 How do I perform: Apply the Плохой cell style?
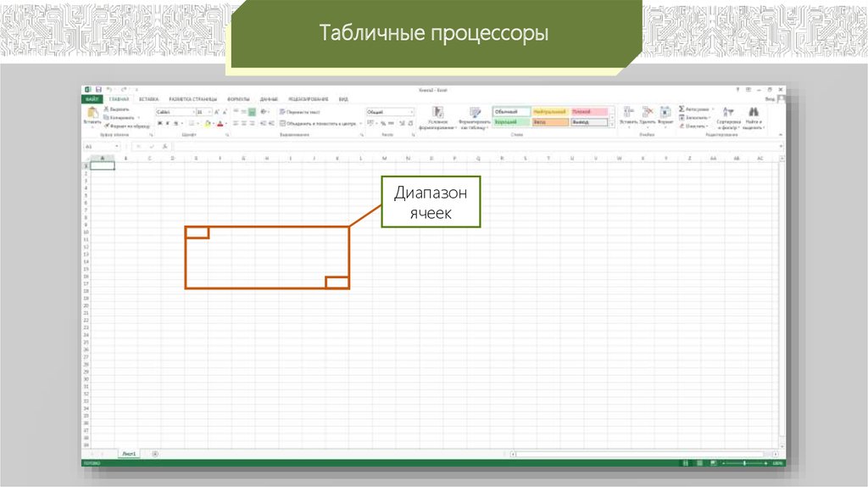(x=589, y=112)
